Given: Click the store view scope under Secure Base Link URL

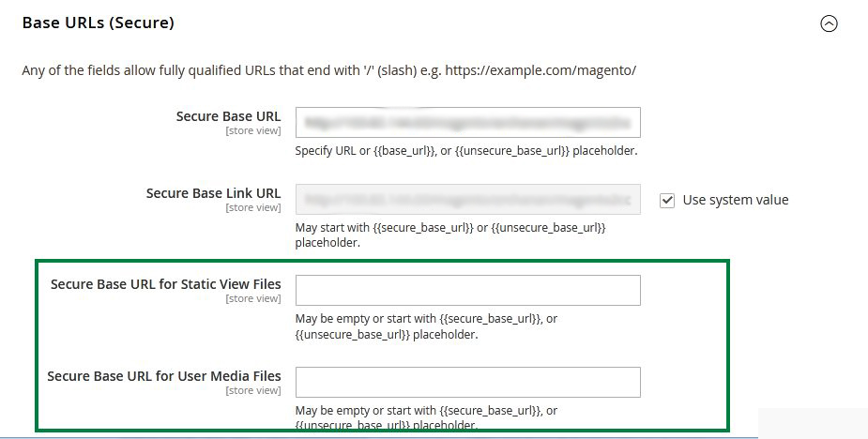Looking at the screenshot, I should (252, 207).
